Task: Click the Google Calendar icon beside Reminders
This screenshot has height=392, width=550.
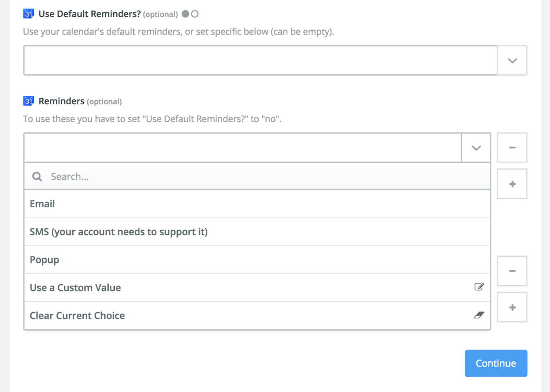Action: tap(28, 101)
